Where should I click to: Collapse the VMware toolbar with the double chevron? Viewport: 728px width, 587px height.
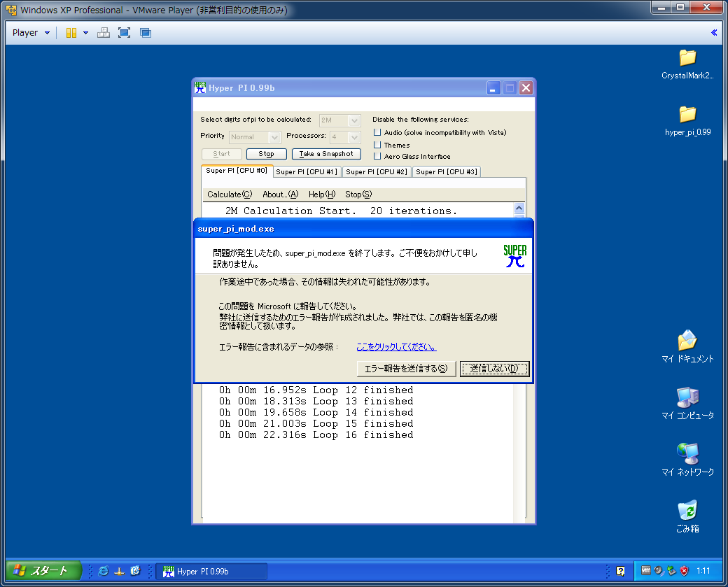(713, 32)
